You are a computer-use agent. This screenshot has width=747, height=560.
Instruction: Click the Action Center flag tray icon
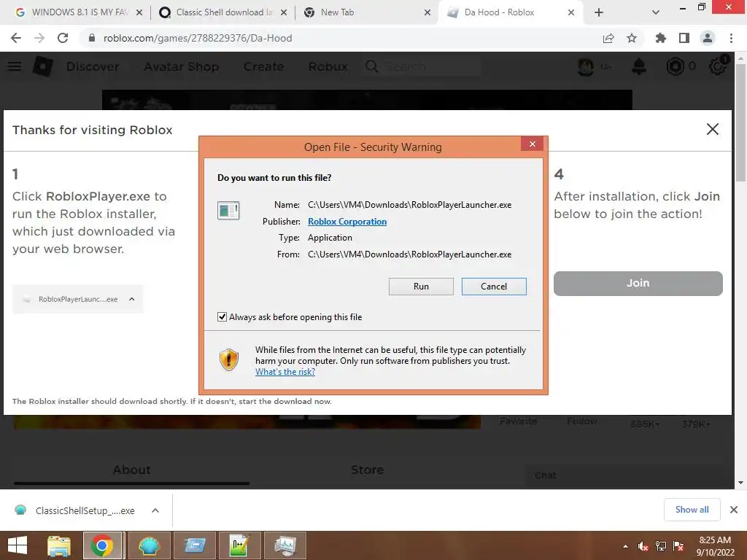(x=678, y=546)
